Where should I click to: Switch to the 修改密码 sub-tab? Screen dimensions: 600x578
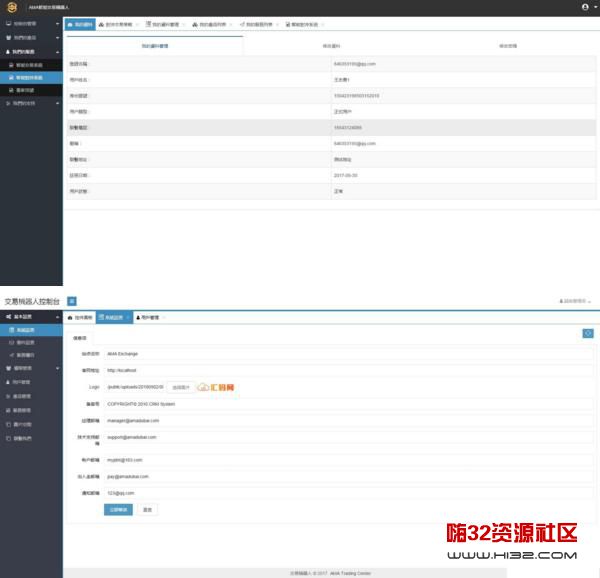pos(508,46)
